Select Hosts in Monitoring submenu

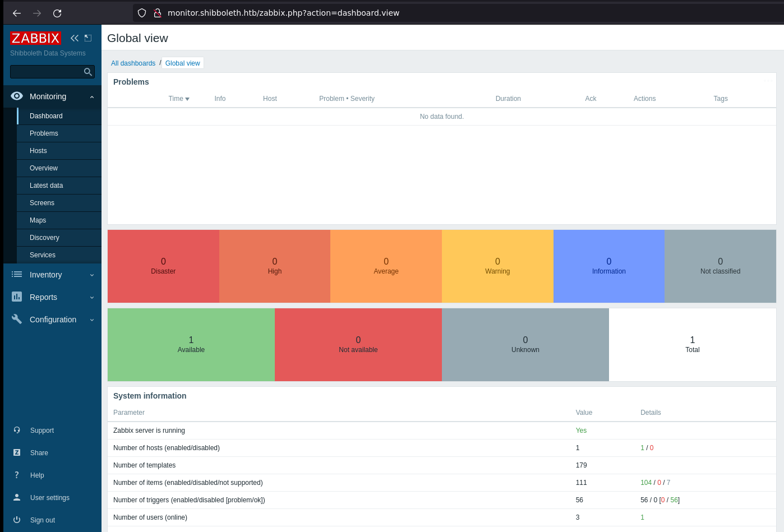[x=38, y=151]
